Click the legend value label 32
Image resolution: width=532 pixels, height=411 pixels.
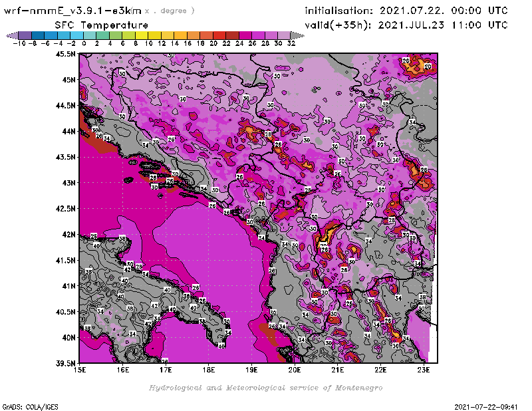pos(291,43)
